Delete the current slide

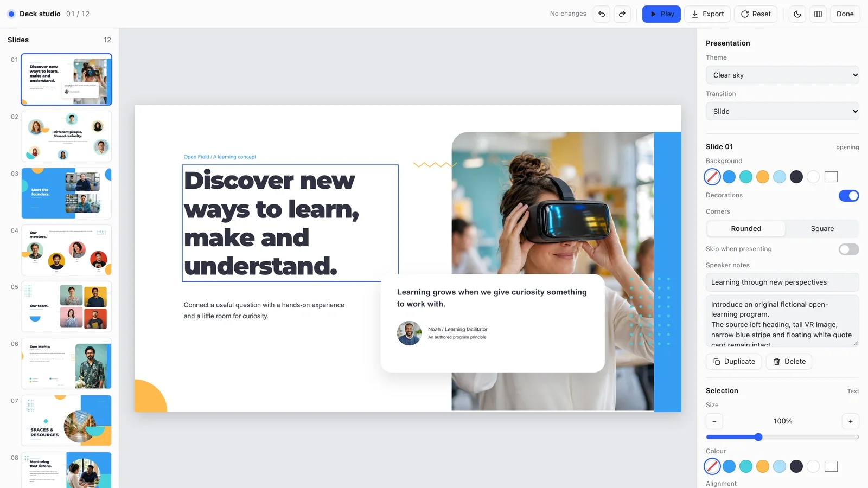point(789,362)
